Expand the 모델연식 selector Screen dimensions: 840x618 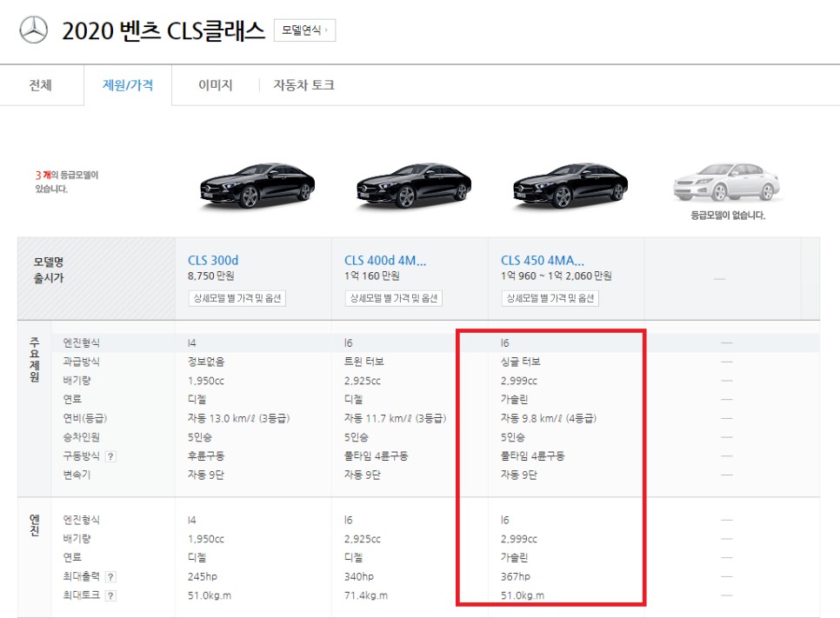click(x=305, y=30)
